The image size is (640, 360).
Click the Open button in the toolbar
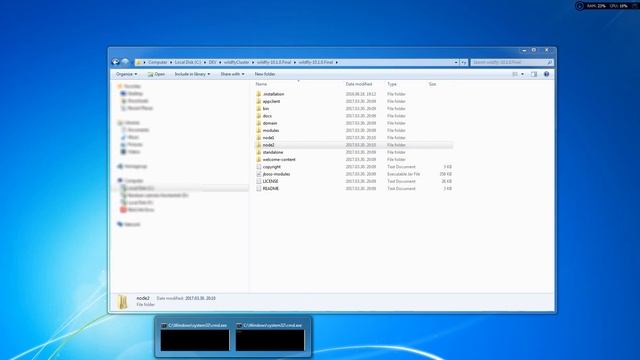click(156, 74)
